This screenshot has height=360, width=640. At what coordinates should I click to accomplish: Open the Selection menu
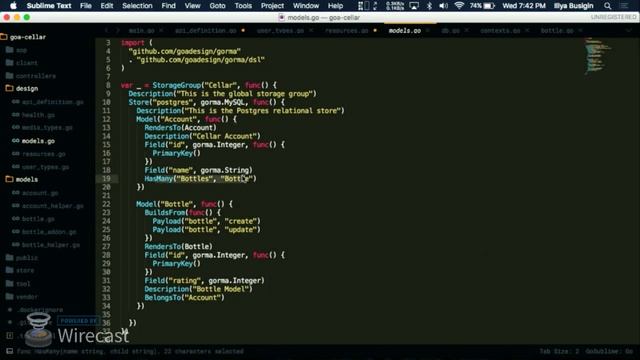coord(137,6)
